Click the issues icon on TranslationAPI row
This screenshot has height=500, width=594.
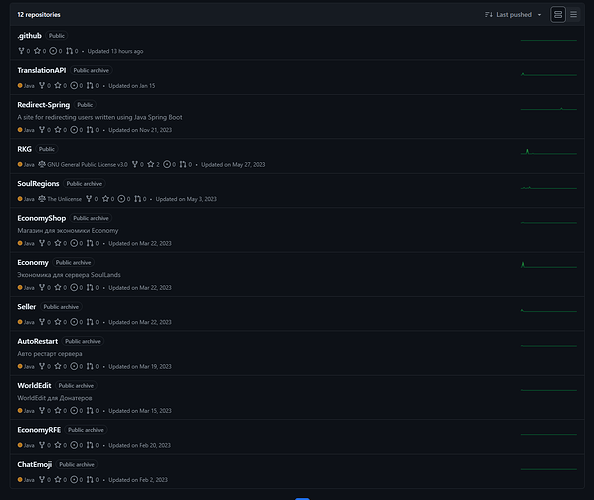click(x=74, y=86)
